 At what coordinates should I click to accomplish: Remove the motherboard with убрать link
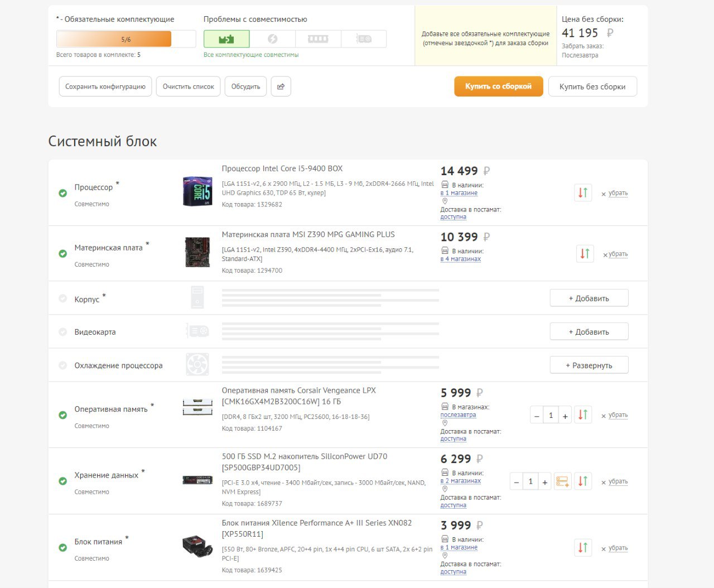pos(618,254)
